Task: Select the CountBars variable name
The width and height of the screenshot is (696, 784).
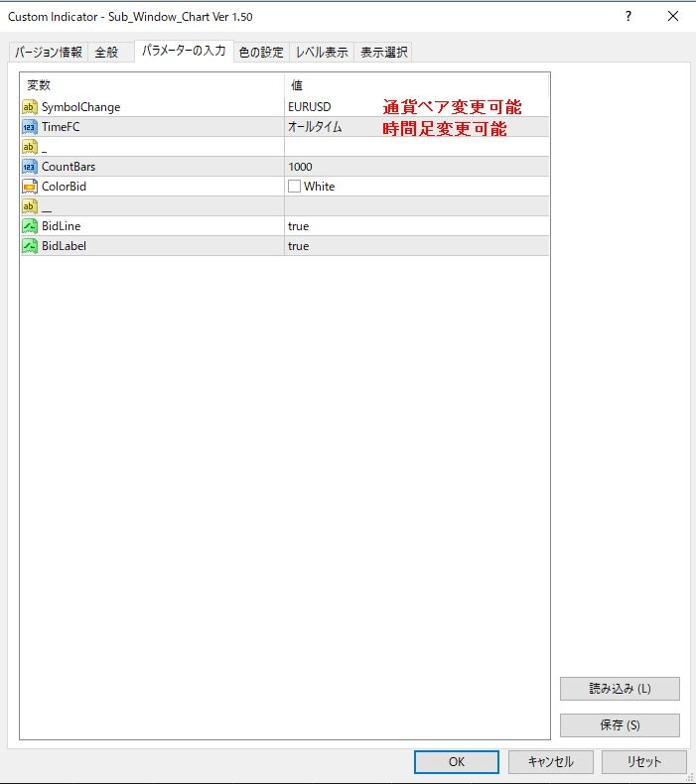Action: click(69, 167)
